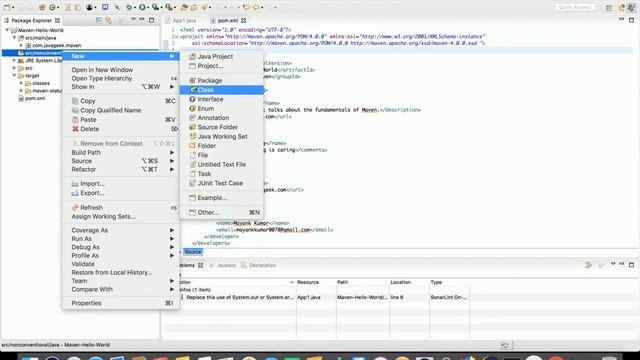The image size is (640, 360).
Task: Click the Quick Access search field
Action: [575, 7]
